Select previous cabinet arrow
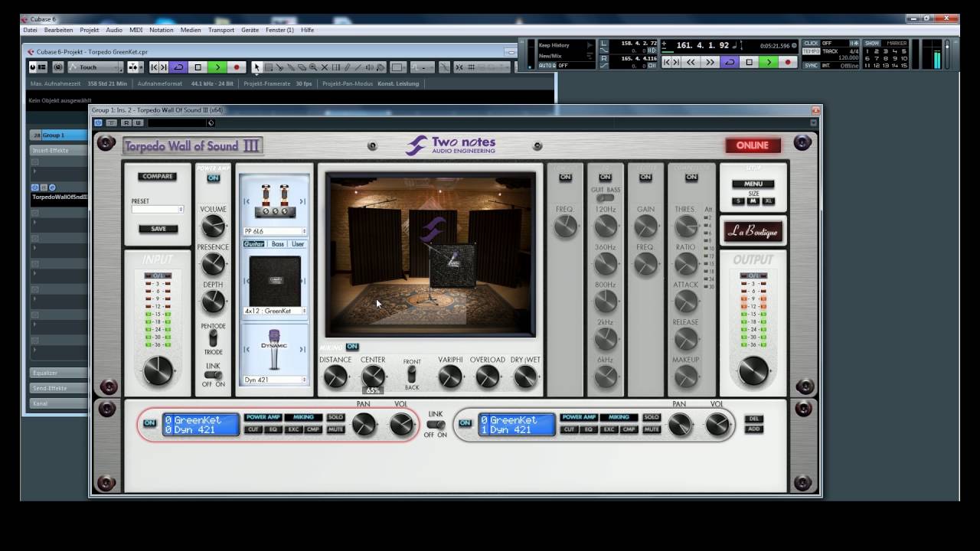The image size is (980, 551). [x=247, y=281]
